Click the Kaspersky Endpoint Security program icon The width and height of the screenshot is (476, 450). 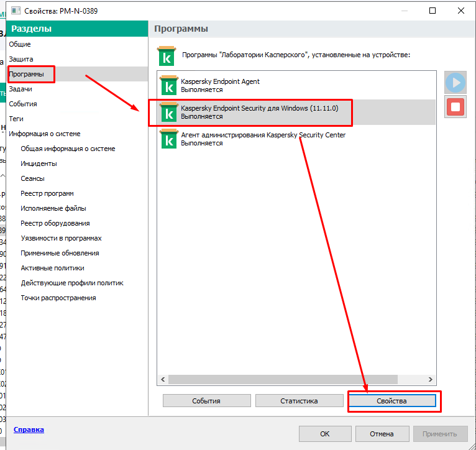(x=169, y=112)
